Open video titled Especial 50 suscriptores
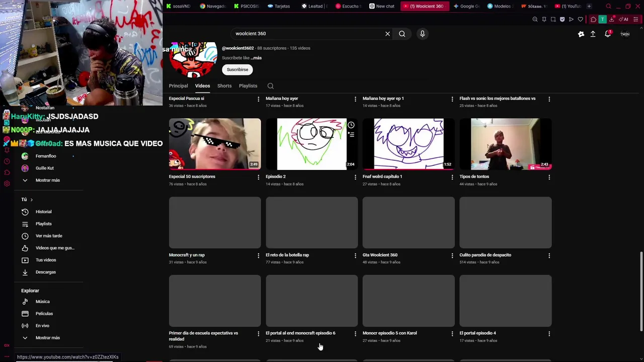 pyautogui.click(x=192, y=176)
